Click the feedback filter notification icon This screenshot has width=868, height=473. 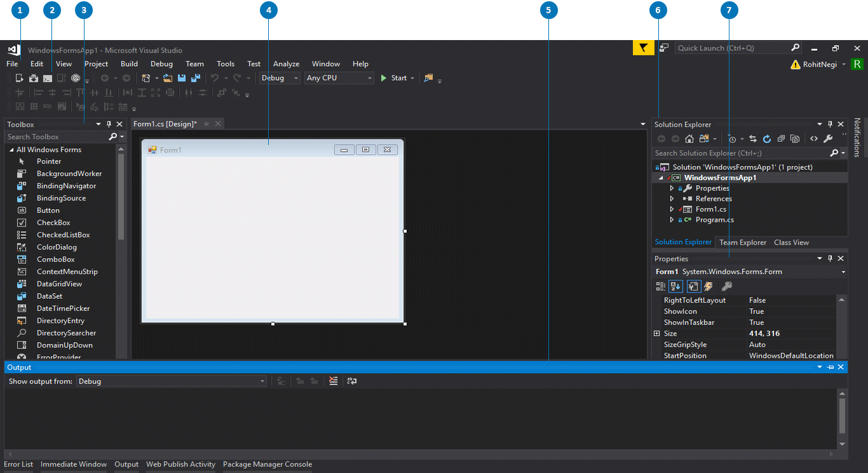(644, 48)
